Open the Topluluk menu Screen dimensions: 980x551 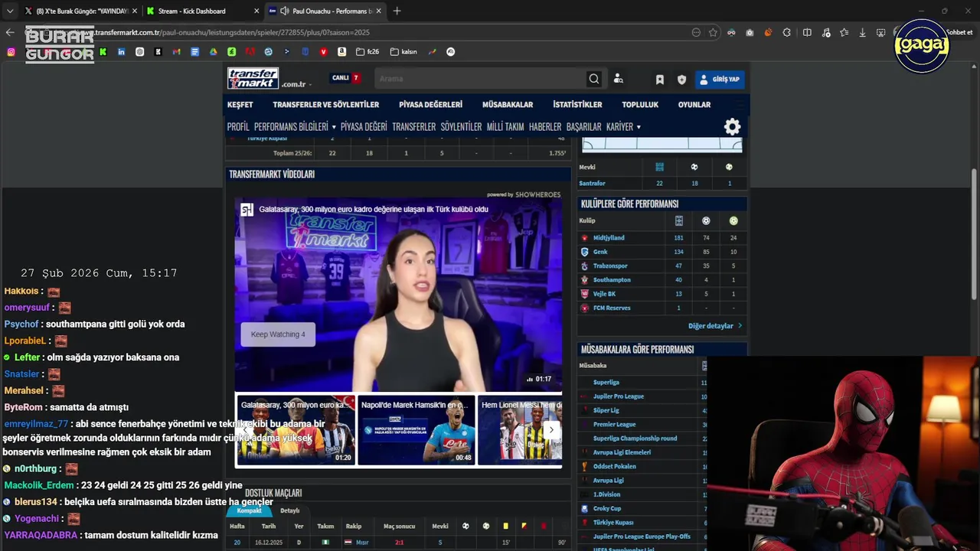[640, 105]
